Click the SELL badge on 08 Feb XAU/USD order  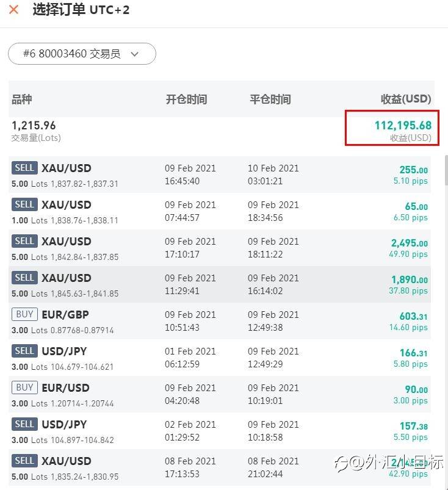click(24, 461)
